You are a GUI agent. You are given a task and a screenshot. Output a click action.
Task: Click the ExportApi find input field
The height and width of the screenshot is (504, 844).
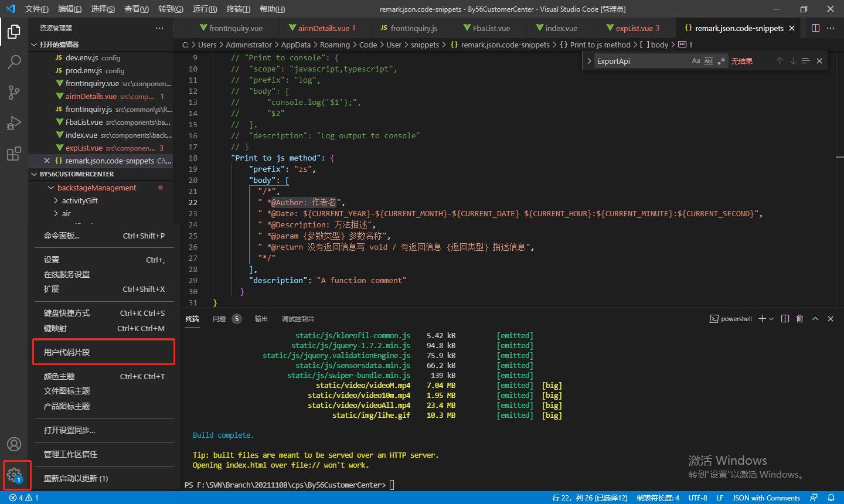tap(639, 60)
